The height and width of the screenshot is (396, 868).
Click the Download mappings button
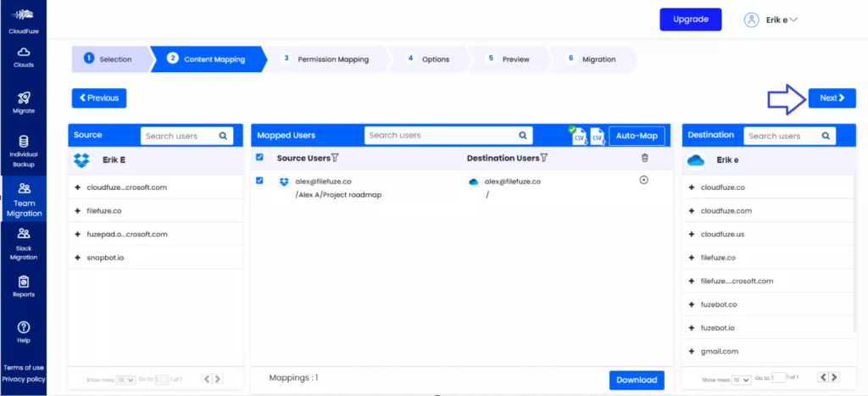point(637,380)
